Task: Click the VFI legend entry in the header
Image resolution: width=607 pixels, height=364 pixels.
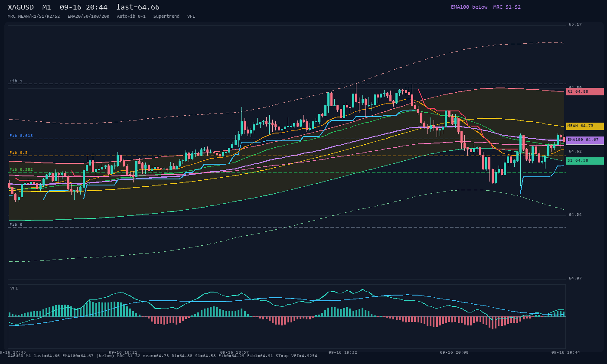Action: click(x=191, y=16)
